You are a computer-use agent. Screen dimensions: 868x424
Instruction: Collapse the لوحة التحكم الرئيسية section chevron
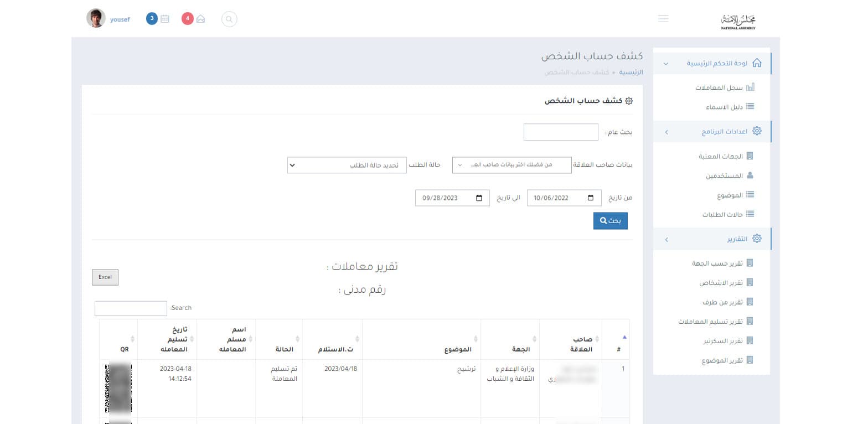click(x=666, y=64)
